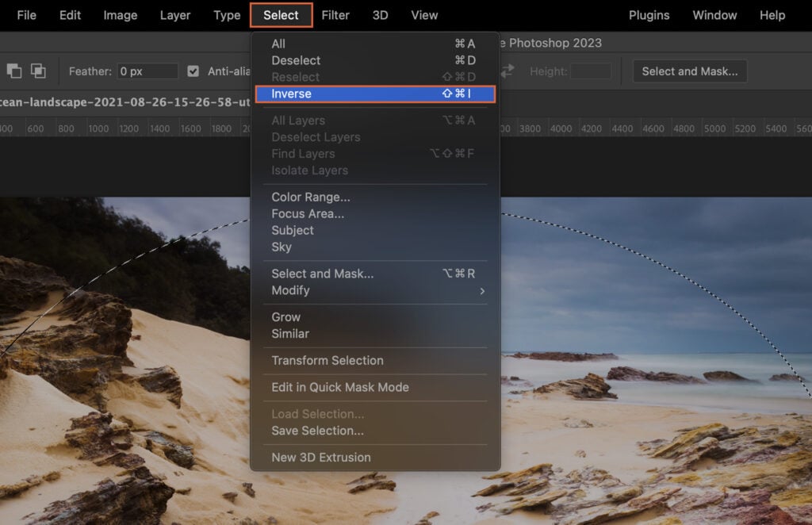Open the Plugins menu

click(649, 14)
